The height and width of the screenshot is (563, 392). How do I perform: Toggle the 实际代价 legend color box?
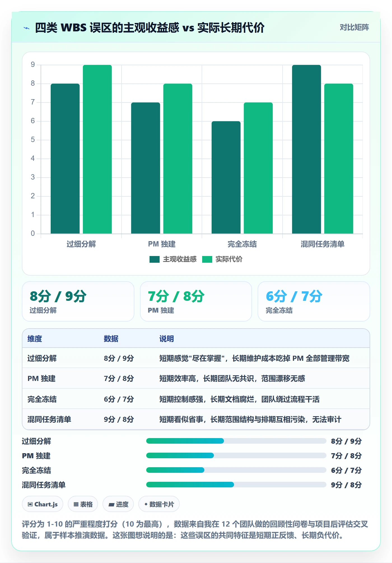click(207, 259)
